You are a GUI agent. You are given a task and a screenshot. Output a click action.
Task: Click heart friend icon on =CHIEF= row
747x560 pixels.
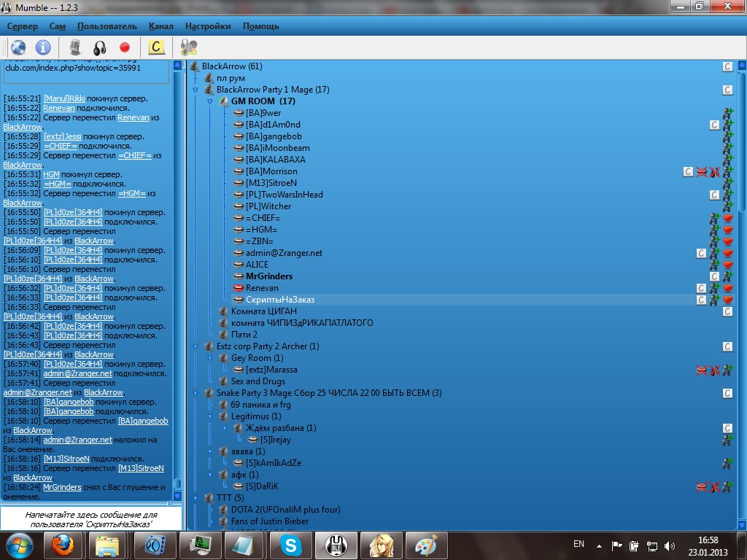[728, 218]
